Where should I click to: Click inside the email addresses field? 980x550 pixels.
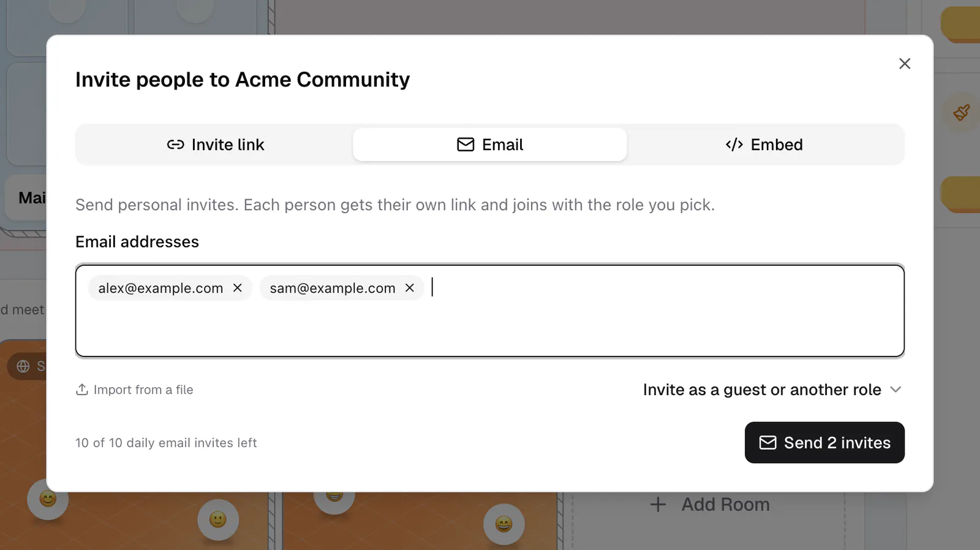pos(490,311)
